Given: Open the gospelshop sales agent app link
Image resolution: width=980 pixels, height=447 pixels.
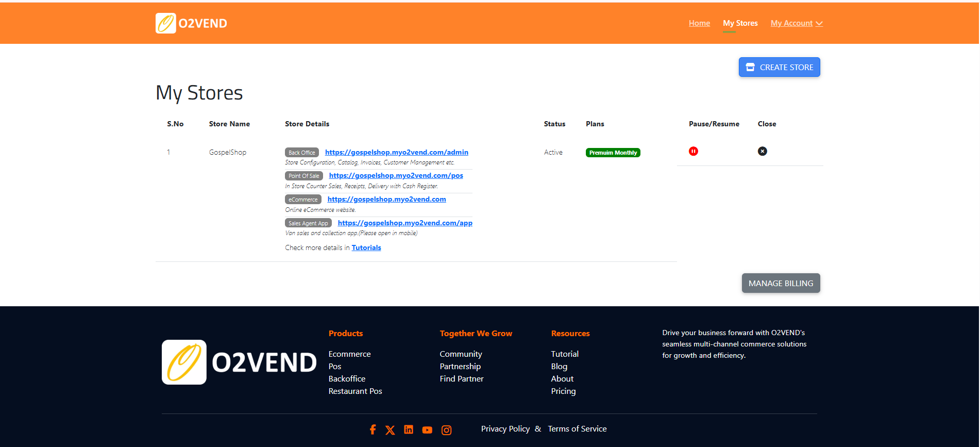Looking at the screenshot, I should pyautogui.click(x=405, y=223).
